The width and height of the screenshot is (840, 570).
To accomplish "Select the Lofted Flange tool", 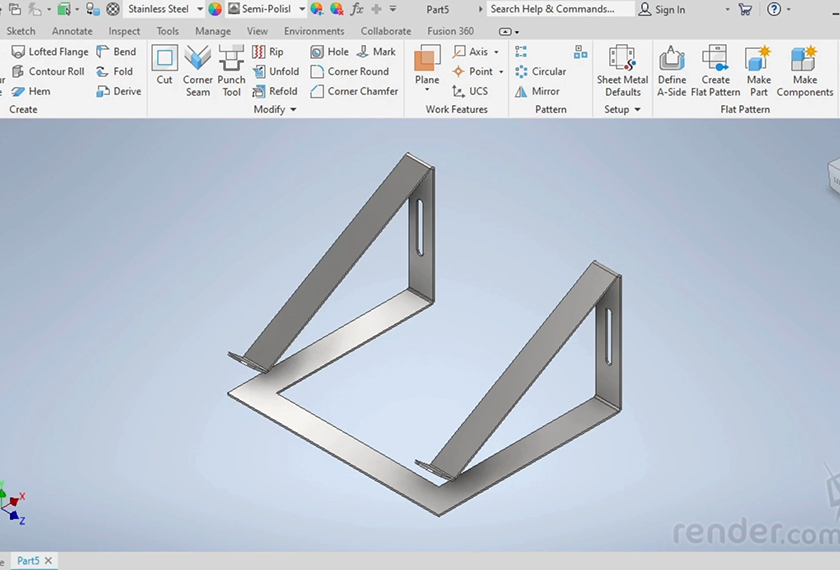I will coord(49,52).
